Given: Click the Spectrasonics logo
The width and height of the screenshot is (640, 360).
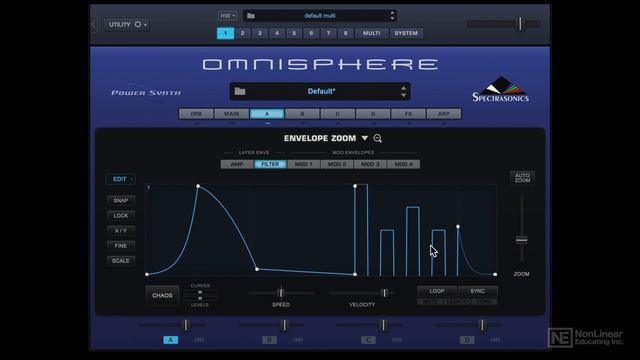Looking at the screenshot, I should pyautogui.click(x=500, y=89).
